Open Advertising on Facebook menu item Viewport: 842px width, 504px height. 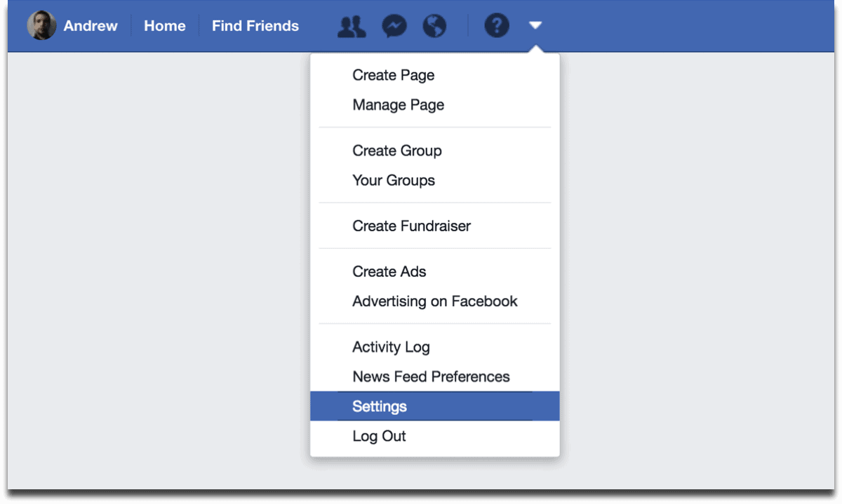click(434, 301)
